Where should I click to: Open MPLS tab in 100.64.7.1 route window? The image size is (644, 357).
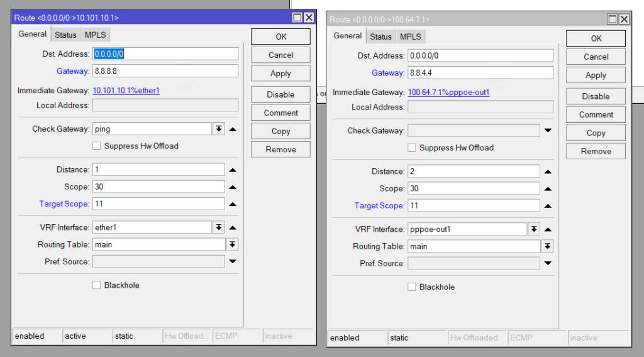410,37
